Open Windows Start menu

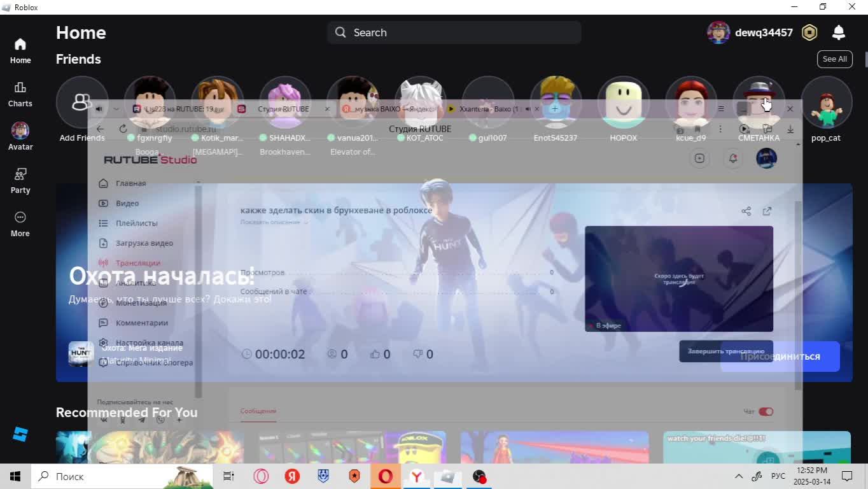click(x=15, y=476)
